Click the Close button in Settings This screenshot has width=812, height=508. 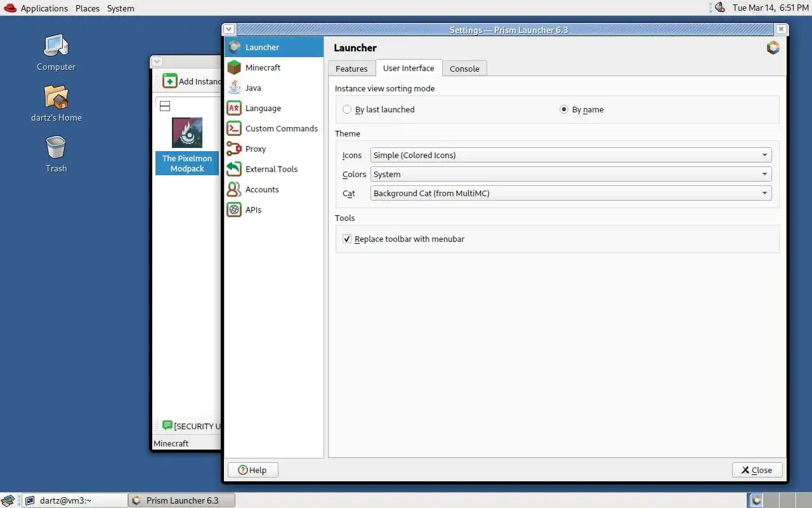(x=757, y=470)
